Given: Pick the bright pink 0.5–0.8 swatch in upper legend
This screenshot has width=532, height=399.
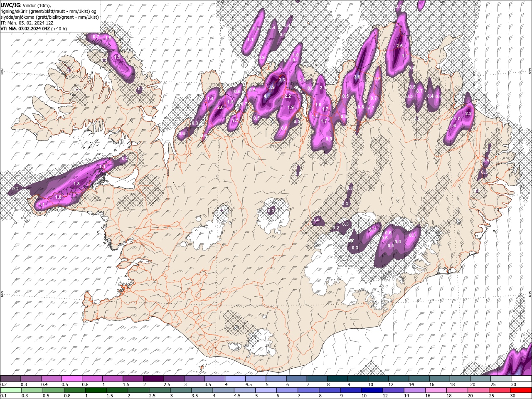Looking at the screenshot, I should tap(72, 379).
